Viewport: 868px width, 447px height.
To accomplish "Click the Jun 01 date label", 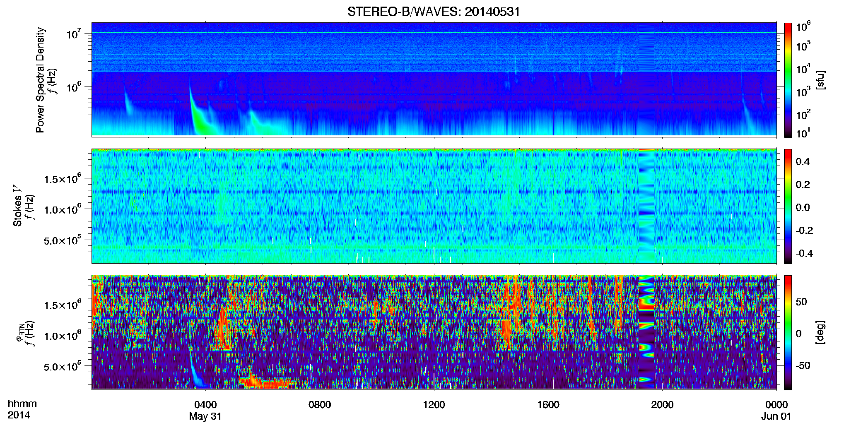I will (776, 416).
